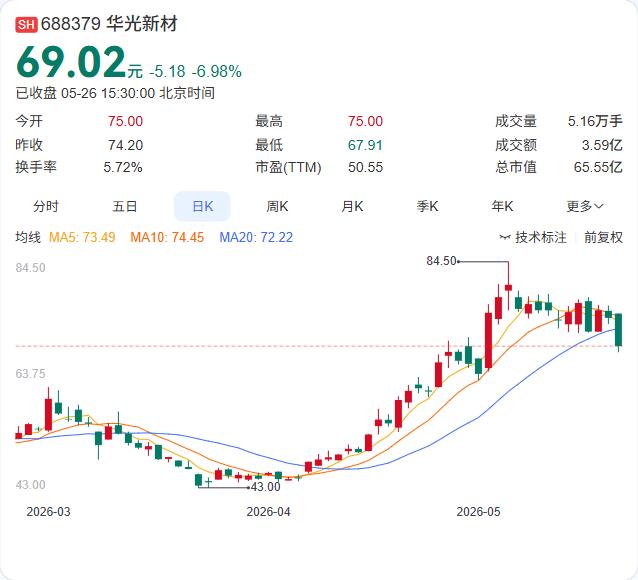638x580 pixels.
Task: Expand the 更多 more periods dropdown
Action: [x=585, y=206]
